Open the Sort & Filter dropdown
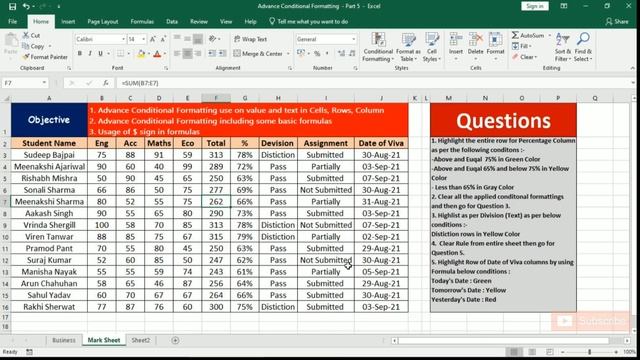Viewport: 640px width, 360px height. click(562, 47)
